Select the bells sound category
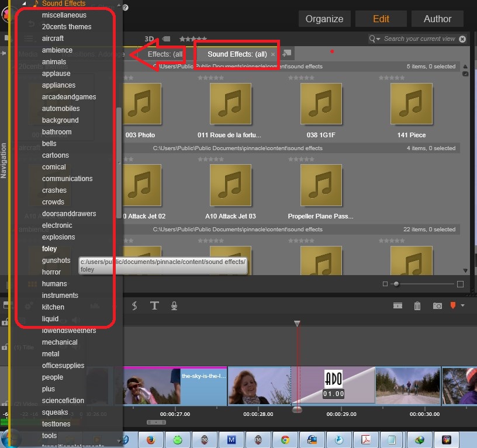Viewport: 477px width, 448px height. [49, 144]
